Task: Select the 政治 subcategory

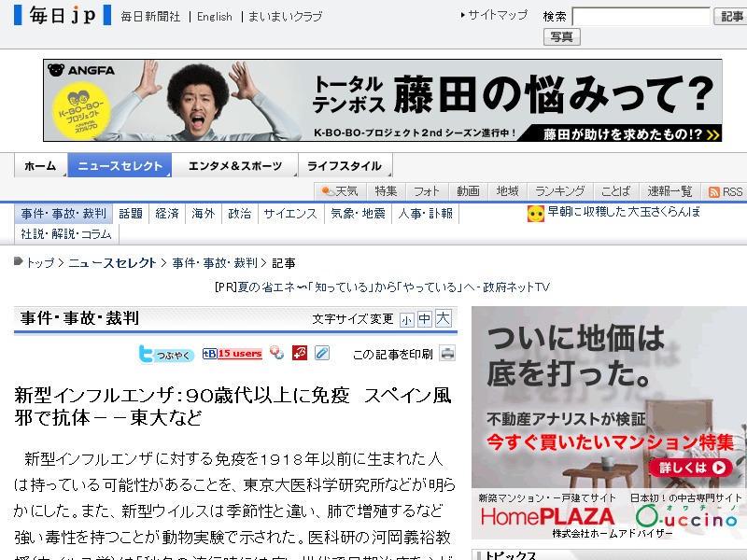Action: point(240,214)
